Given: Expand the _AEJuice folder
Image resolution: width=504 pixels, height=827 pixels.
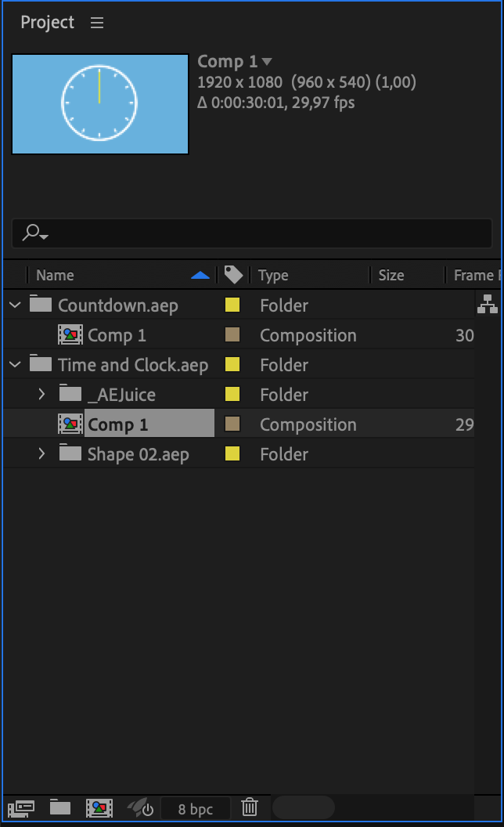Looking at the screenshot, I should point(42,394).
